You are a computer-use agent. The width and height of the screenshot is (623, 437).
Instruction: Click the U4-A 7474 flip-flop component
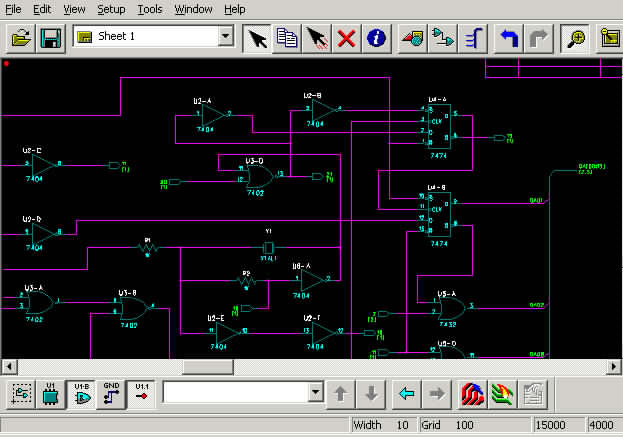pyautogui.click(x=437, y=128)
